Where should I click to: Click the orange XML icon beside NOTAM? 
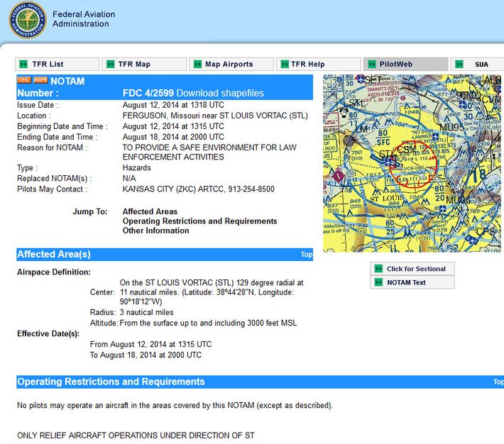(x=24, y=80)
